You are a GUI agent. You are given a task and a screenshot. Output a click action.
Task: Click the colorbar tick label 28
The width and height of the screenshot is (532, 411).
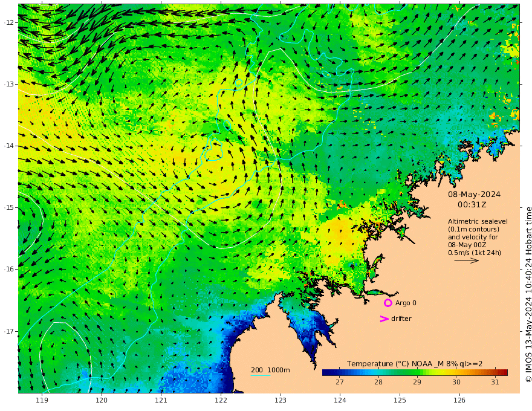[x=378, y=382]
